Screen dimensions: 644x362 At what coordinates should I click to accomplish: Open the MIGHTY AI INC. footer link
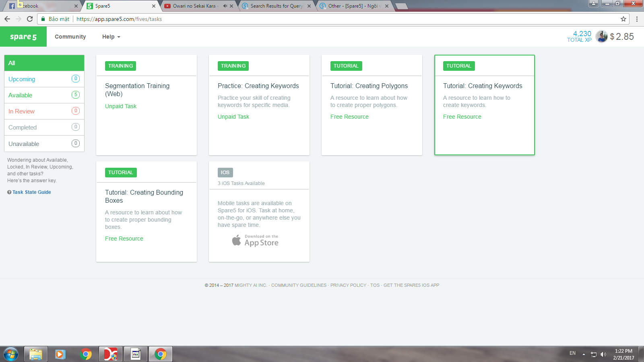click(x=251, y=285)
